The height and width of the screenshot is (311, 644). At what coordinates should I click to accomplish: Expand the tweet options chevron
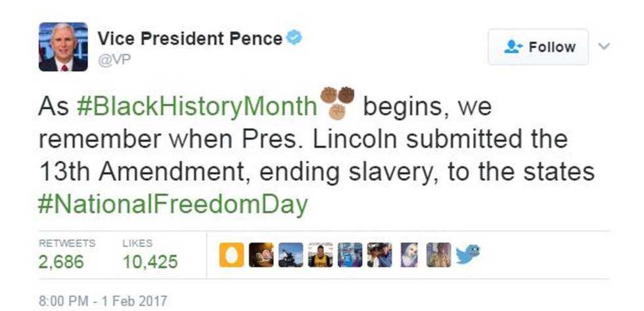point(605,47)
